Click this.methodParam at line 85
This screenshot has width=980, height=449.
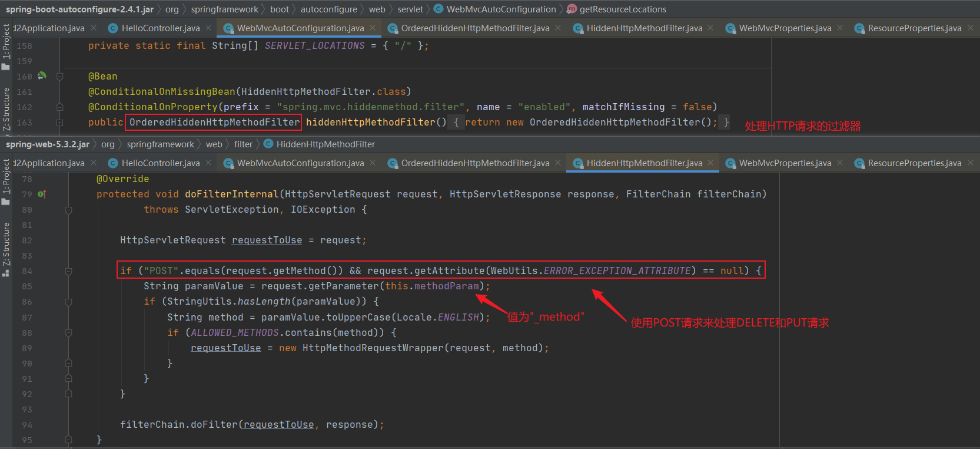(x=432, y=286)
